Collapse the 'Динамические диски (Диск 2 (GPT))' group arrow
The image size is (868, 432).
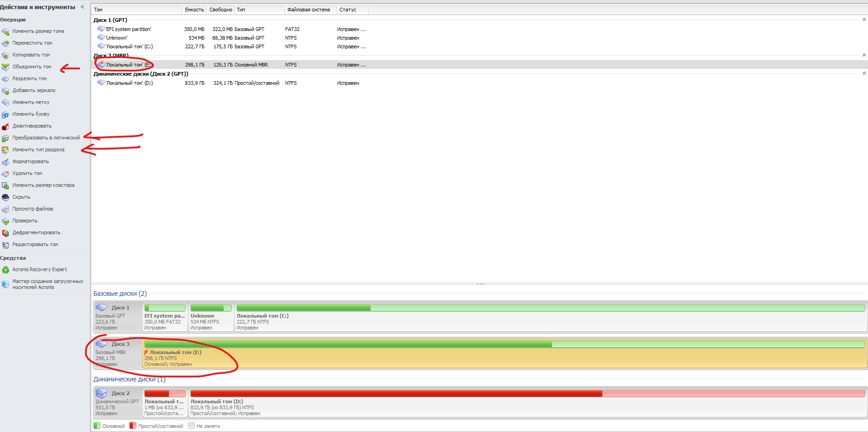point(864,73)
